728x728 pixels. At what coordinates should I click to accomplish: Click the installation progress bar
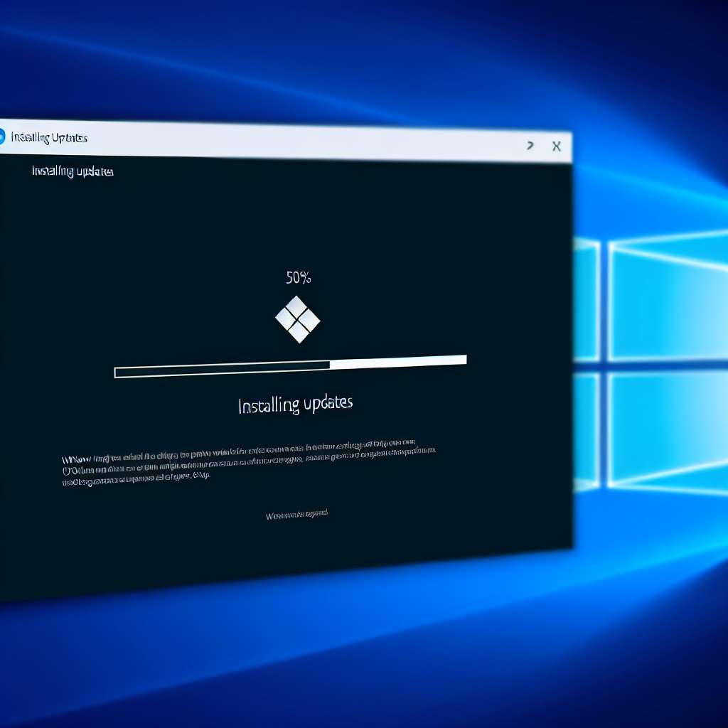(x=291, y=366)
